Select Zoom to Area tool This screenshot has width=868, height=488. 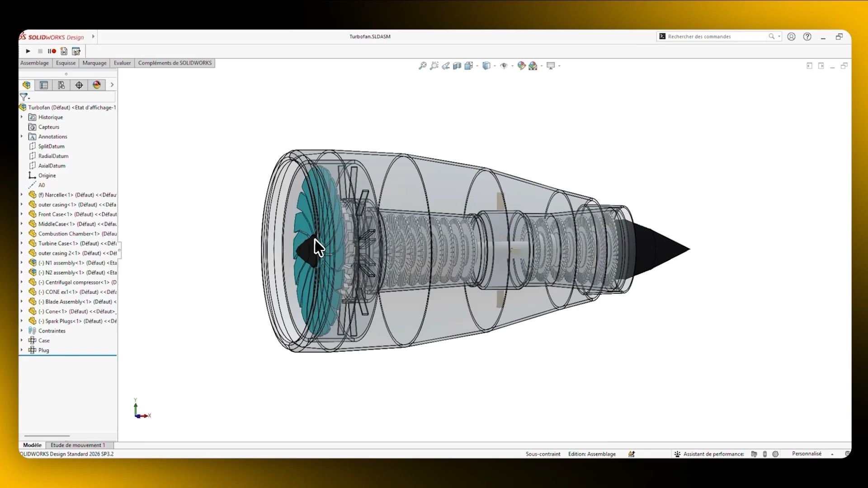click(434, 66)
